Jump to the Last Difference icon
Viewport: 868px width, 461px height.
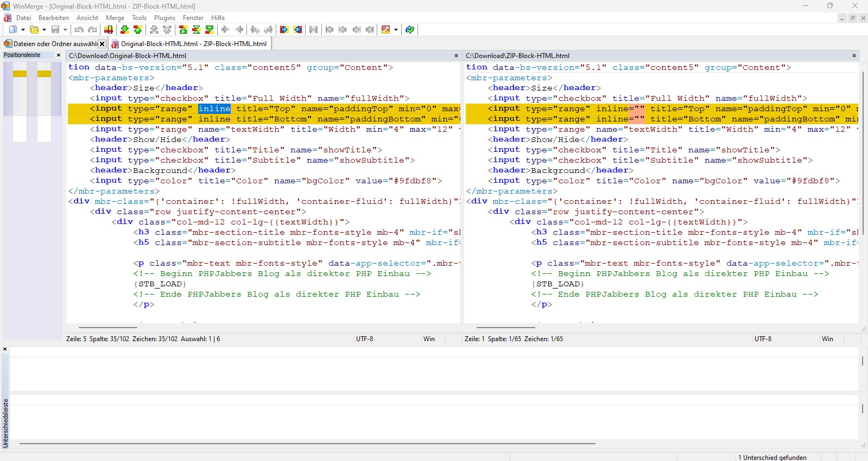click(210, 30)
